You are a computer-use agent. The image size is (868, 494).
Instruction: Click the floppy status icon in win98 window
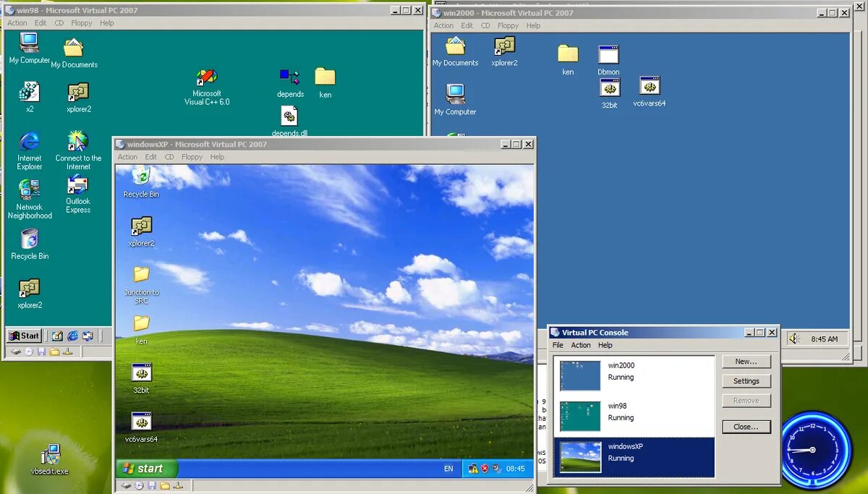42,352
